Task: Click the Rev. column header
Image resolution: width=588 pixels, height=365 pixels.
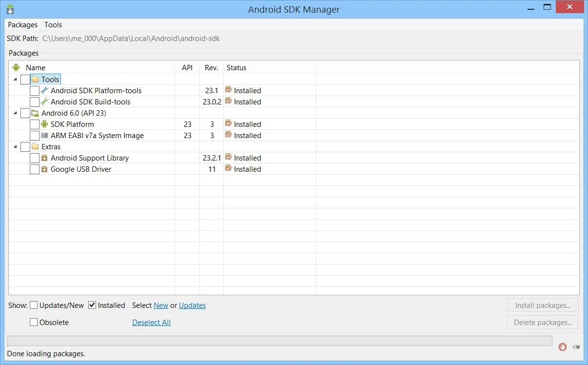Action: (x=212, y=68)
